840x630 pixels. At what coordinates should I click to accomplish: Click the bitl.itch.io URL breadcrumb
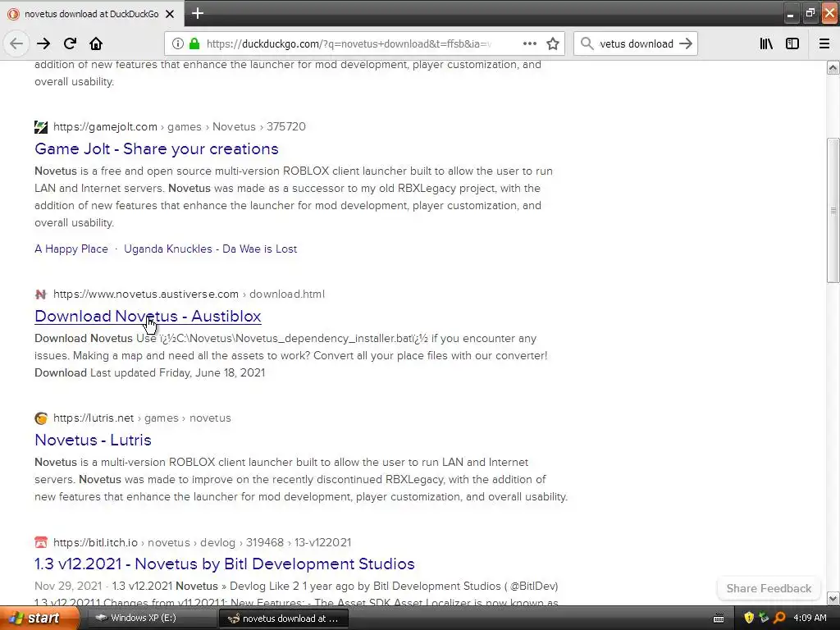coord(202,543)
